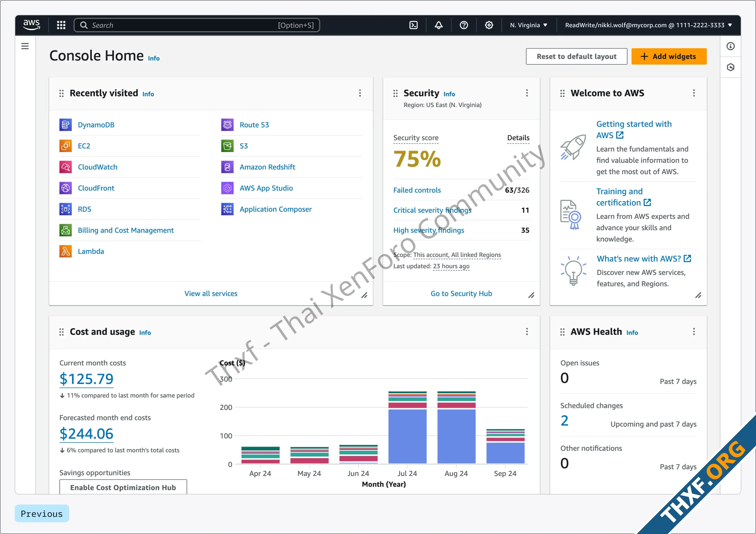Open Recently visited widget options menu
The height and width of the screenshot is (534, 756).
[360, 93]
